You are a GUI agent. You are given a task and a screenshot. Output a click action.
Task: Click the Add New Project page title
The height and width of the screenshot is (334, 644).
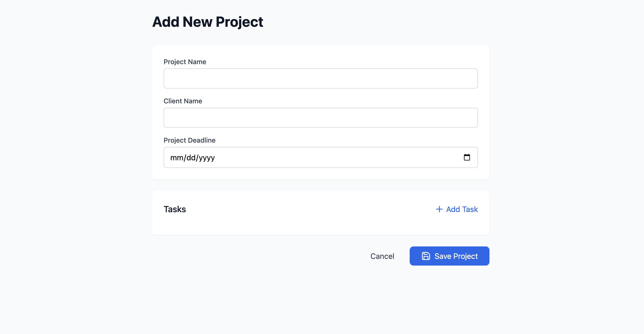[x=208, y=22]
